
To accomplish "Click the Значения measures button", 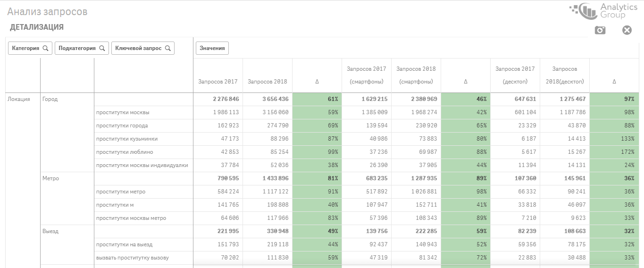I will pos(212,48).
